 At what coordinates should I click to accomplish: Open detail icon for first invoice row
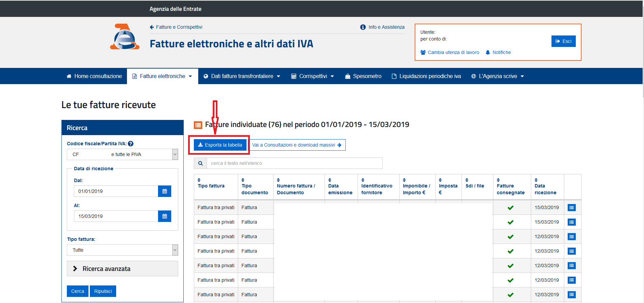(571, 207)
